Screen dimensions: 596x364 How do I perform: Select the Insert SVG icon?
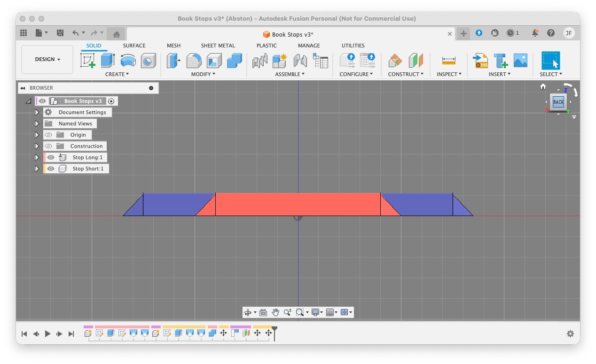point(480,61)
